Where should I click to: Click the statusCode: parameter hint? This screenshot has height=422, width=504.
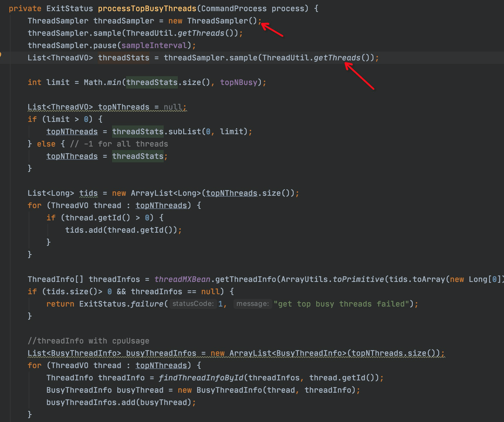click(x=193, y=304)
